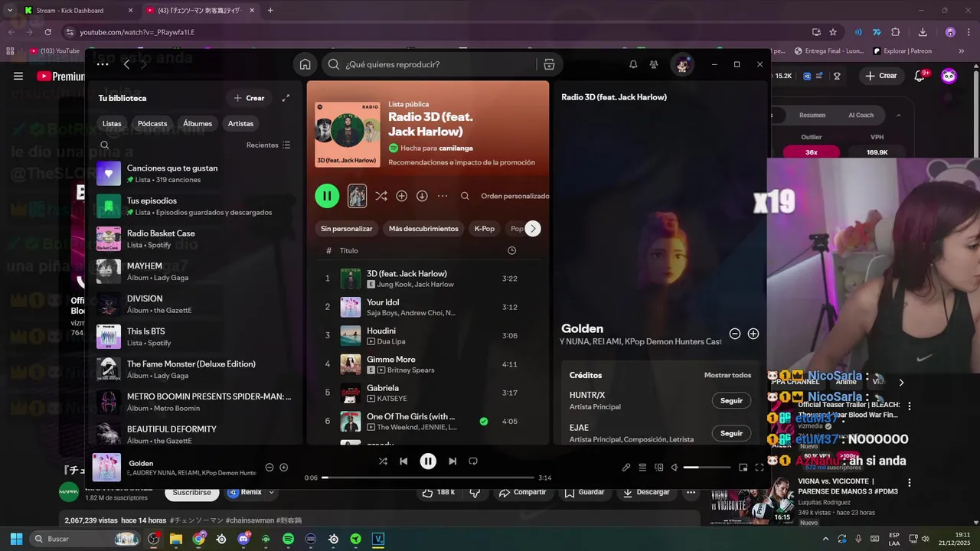Image resolution: width=980 pixels, height=551 pixels.
Task: Open Spotify miniplayer
Action: (x=743, y=467)
